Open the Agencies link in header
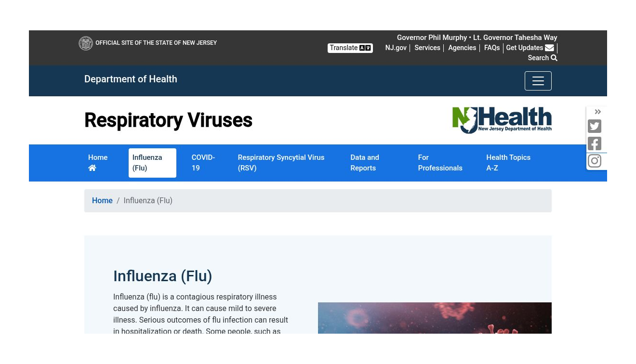Image resolution: width=636 pixels, height=364 pixels. tap(462, 48)
